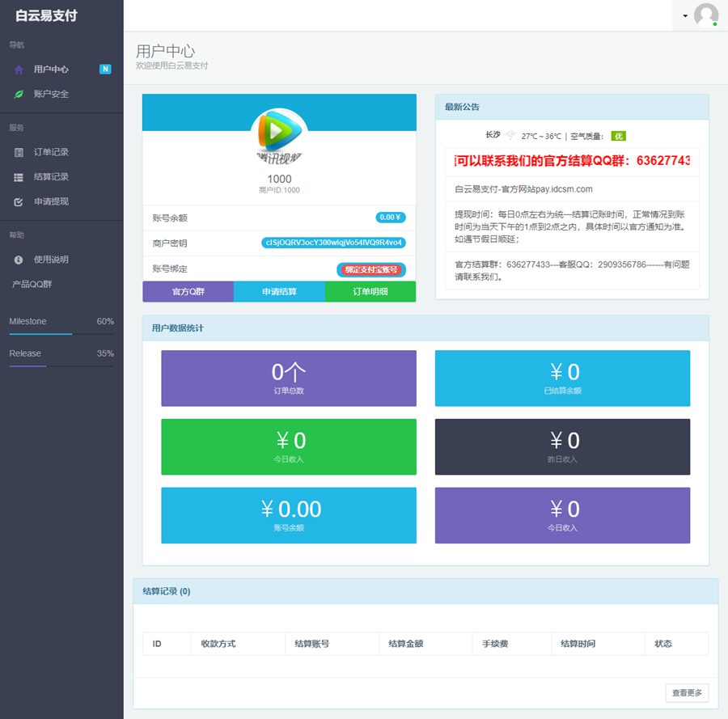Click the blue 账号余额 ¥0.00 card
This screenshot has width=728, height=719.
click(x=288, y=515)
